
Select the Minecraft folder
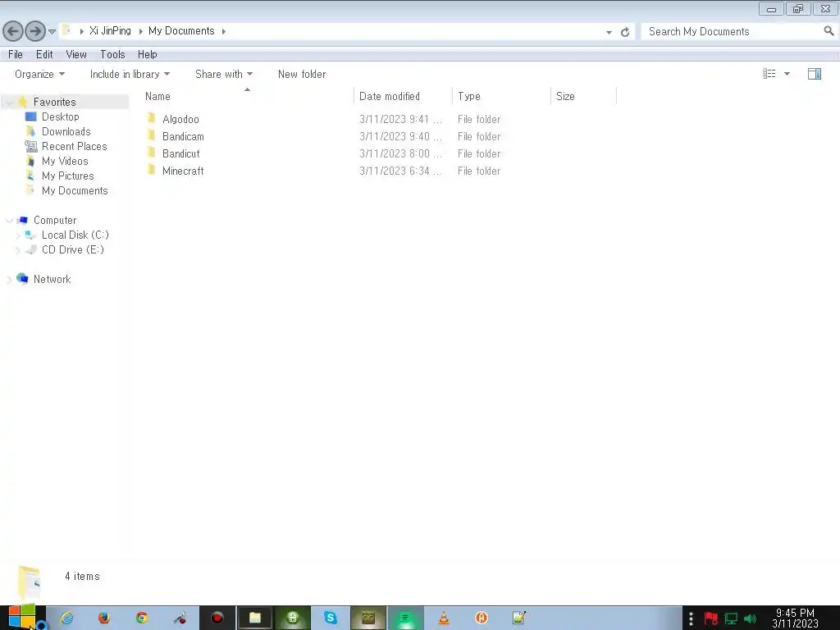[x=183, y=171]
